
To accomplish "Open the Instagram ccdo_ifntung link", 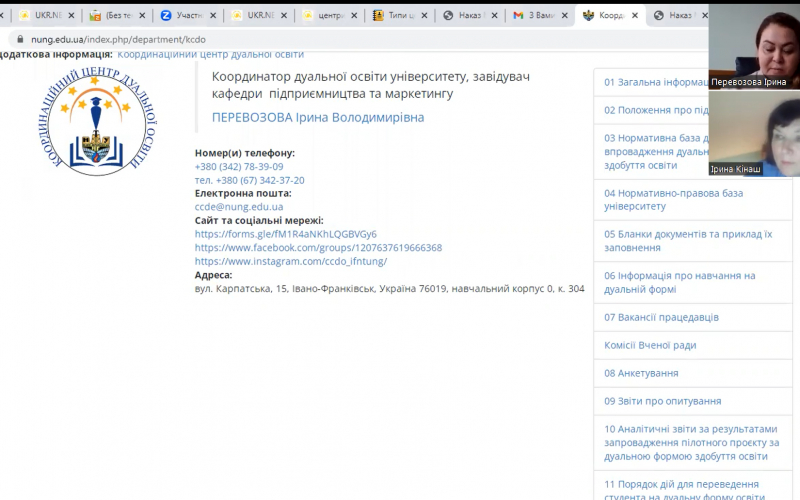I will [x=291, y=261].
